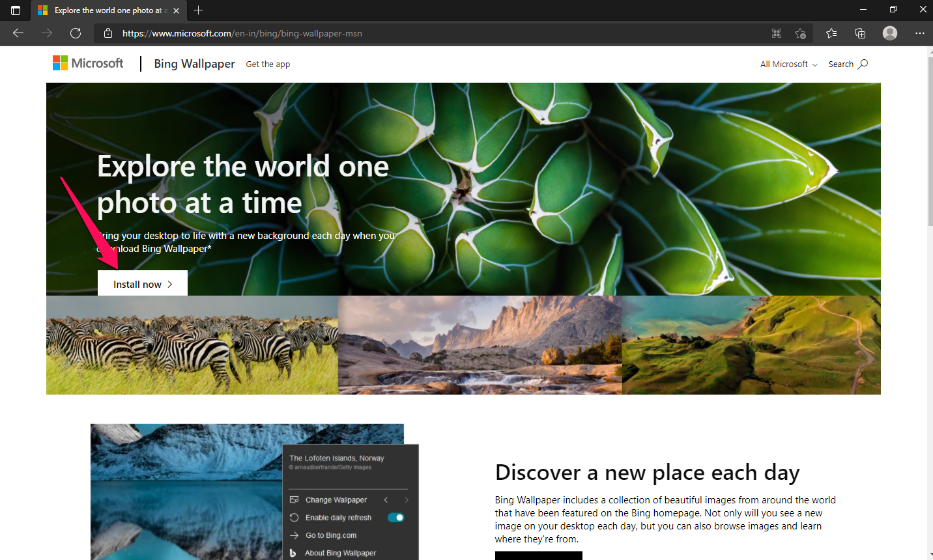The image size is (933, 560).
Task: Open a new tab with plus icon
Action: click(x=199, y=10)
